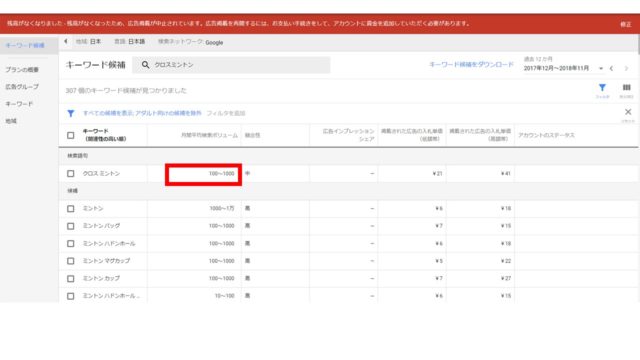
Task: Change the 地域: 日本 setting
Action: click(x=88, y=42)
